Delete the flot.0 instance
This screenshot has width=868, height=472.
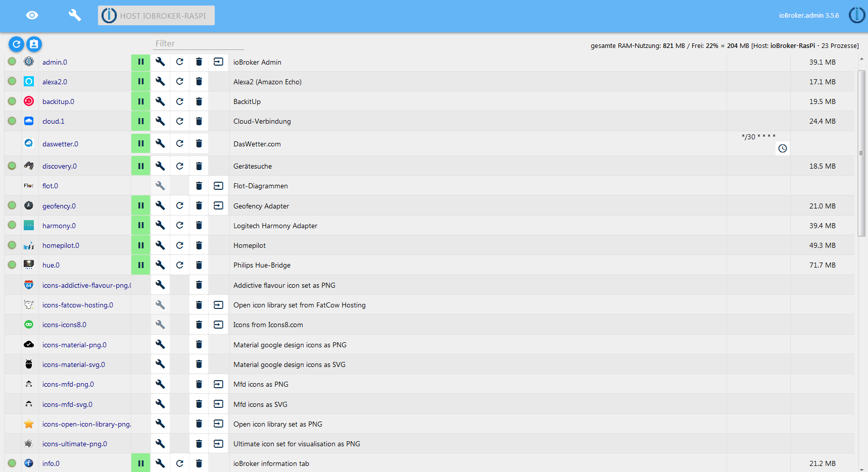199,186
